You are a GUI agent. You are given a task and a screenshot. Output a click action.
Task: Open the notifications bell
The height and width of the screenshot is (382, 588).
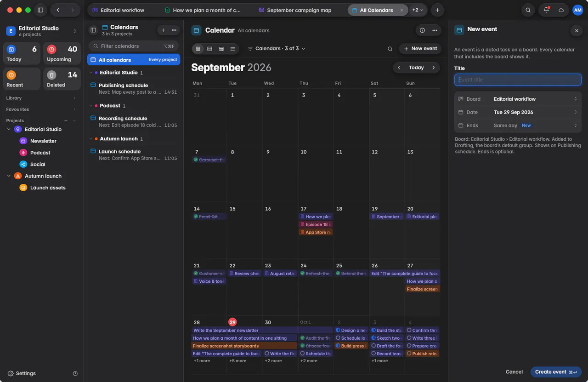(x=547, y=10)
